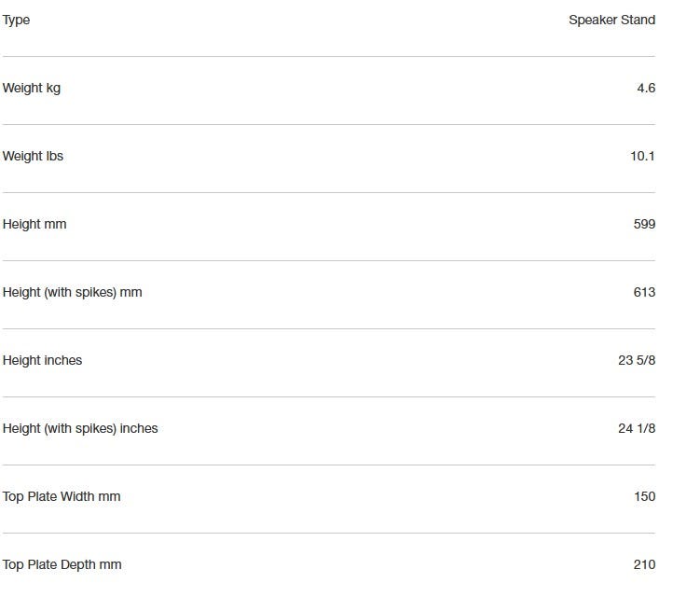Screen dimensions: 700x597
Task: Click the 'Height mm' label
Action: (34, 224)
